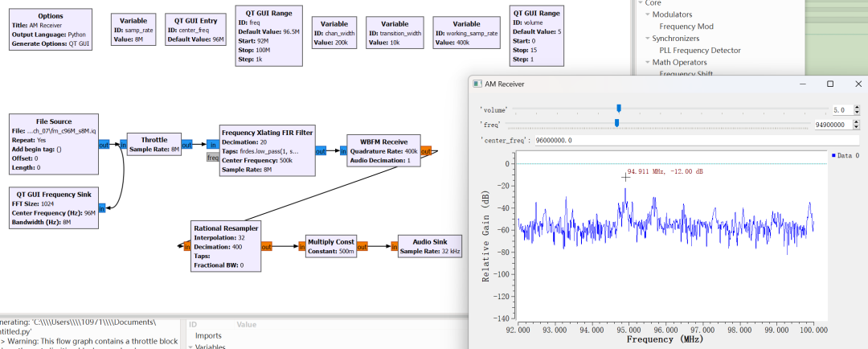The image size is (868, 349).
Task: Select PLL Frequency Detector in block tree
Action: point(700,51)
